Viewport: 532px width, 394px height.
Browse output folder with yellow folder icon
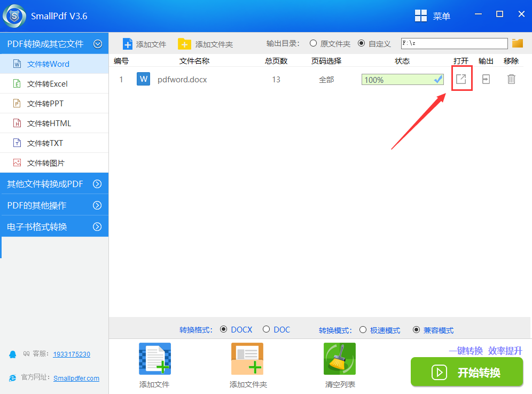[x=518, y=43]
